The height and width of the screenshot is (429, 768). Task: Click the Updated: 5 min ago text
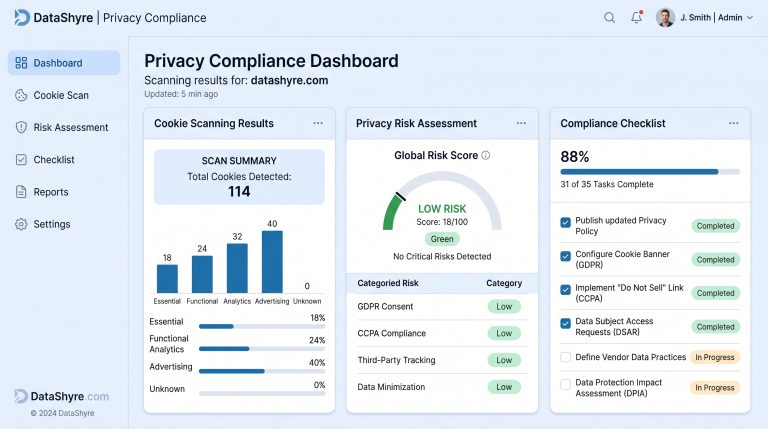(181, 94)
